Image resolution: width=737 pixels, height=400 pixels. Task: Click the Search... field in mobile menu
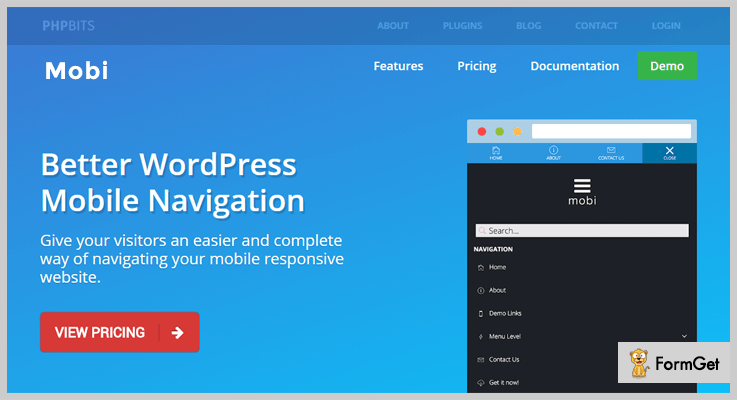[582, 230]
